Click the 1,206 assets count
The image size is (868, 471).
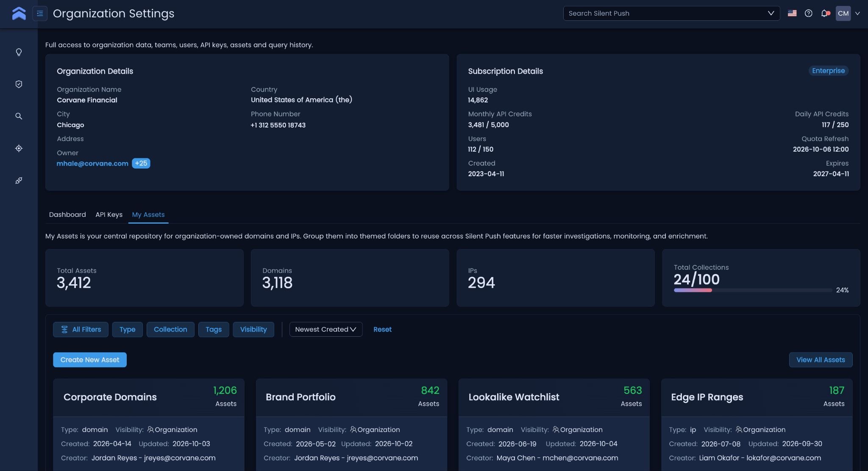click(x=225, y=390)
